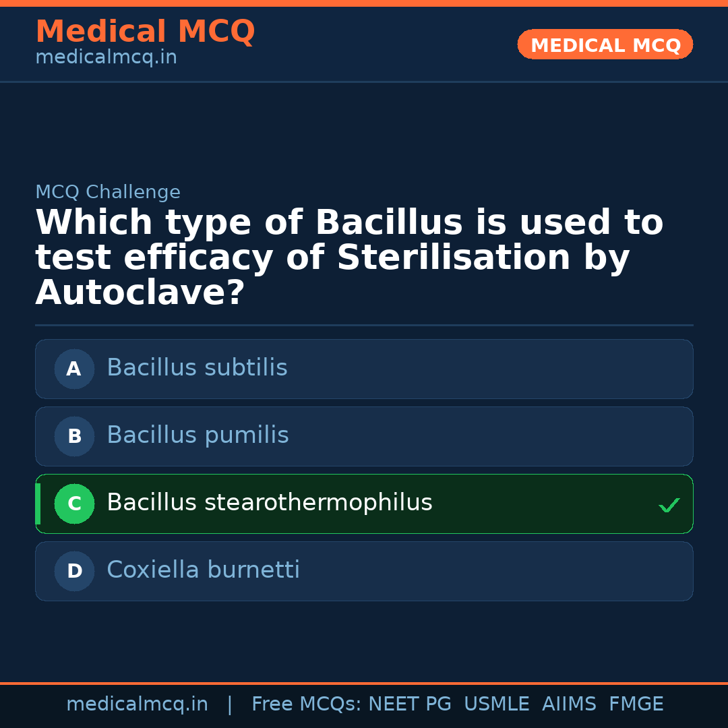Click the Medical MCQ header title

pyautogui.click(x=145, y=32)
